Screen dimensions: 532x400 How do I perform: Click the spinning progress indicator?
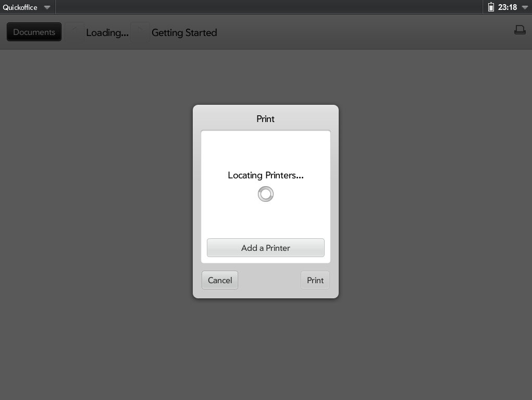click(266, 194)
